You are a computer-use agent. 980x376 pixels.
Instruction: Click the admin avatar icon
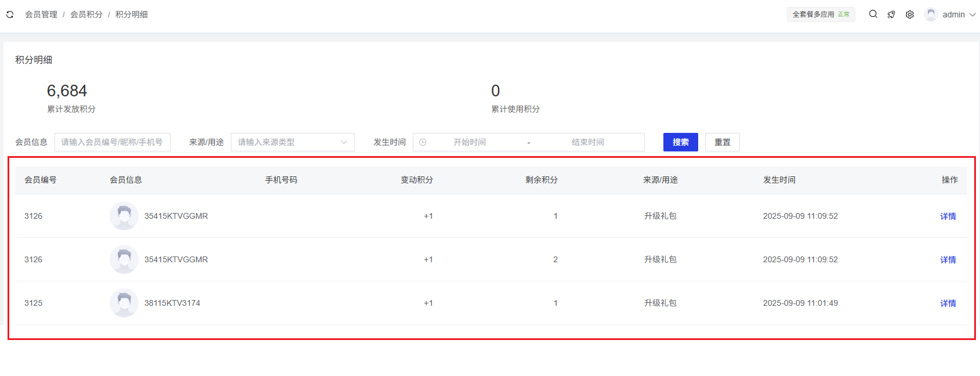point(931,15)
